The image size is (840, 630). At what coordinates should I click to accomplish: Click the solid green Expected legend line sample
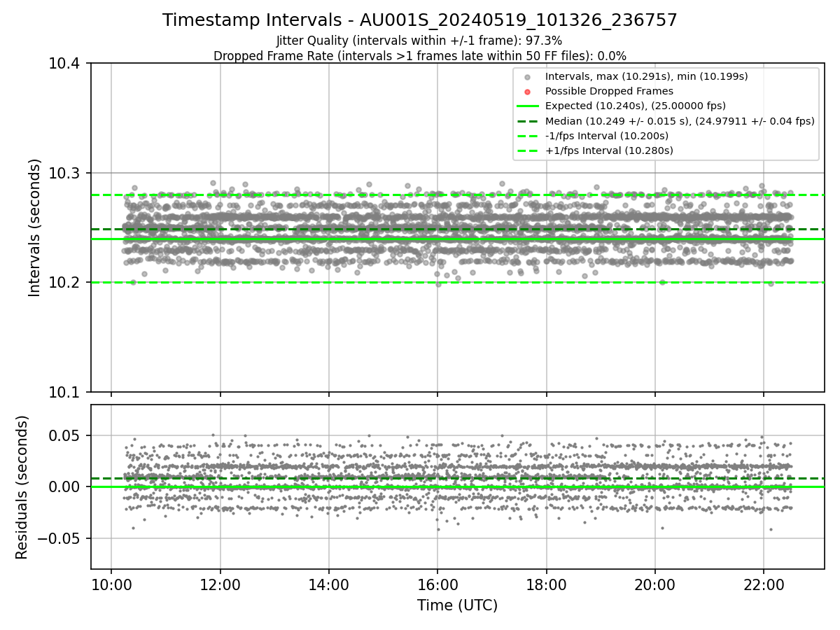tap(528, 106)
